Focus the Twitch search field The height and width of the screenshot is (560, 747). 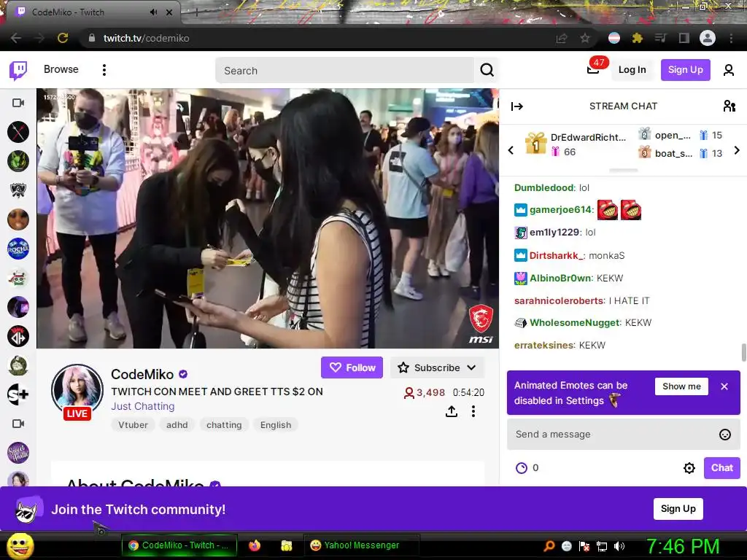[344, 71]
